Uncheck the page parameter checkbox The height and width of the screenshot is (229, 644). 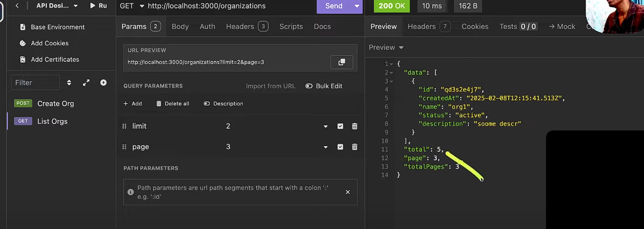tap(340, 147)
